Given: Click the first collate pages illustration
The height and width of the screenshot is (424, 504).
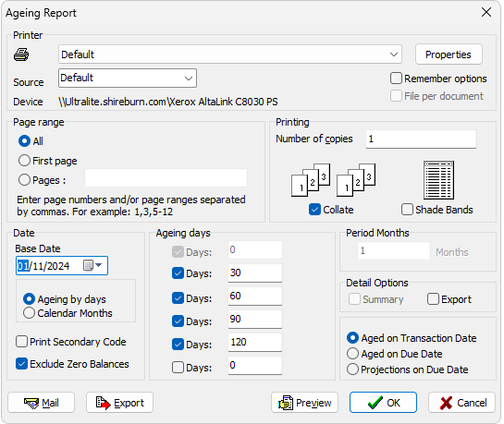Looking at the screenshot, I should 311,180.
